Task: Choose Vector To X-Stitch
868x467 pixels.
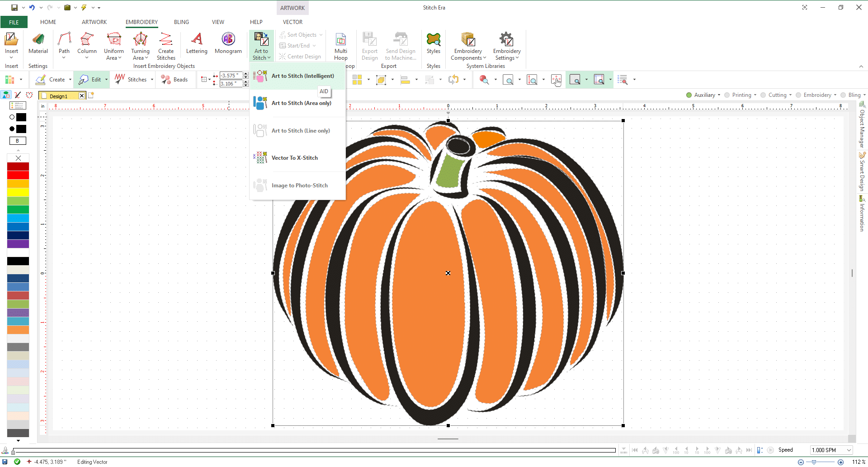Action: tap(295, 157)
